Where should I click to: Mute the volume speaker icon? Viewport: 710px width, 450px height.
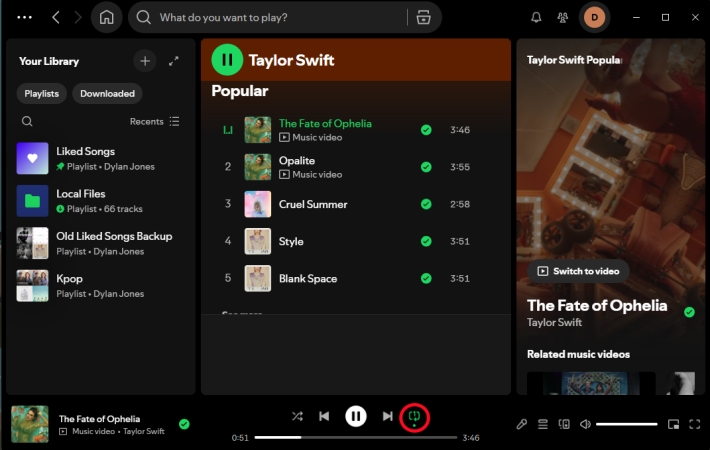click(585, 424)
